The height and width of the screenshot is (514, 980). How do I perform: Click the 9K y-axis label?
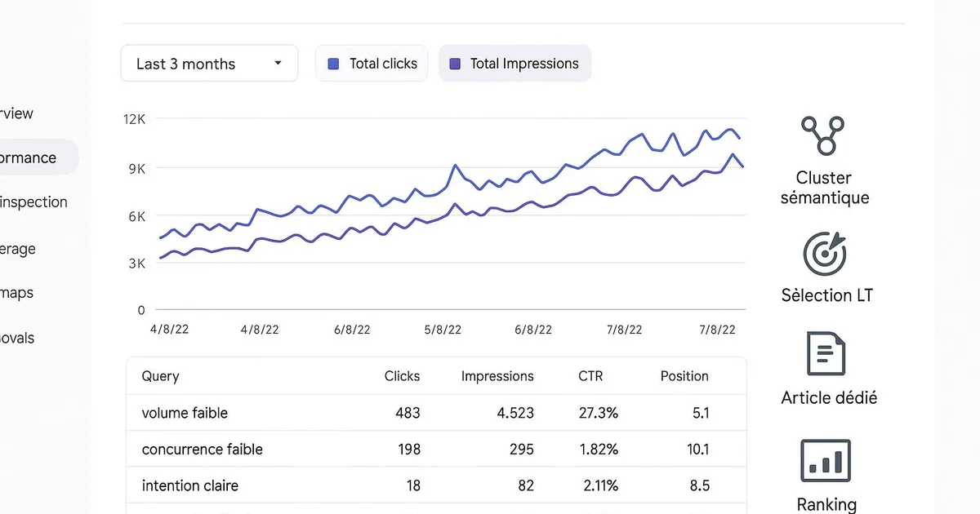136,168
